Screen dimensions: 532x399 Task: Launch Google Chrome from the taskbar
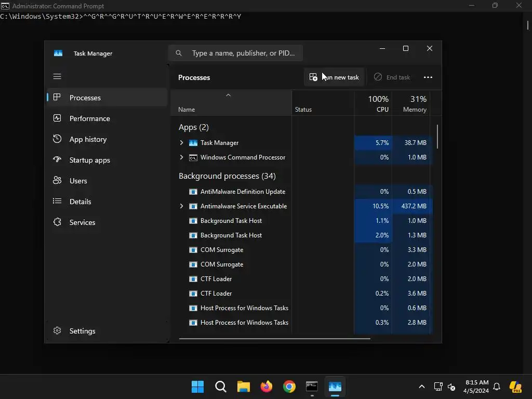[289, 387]
